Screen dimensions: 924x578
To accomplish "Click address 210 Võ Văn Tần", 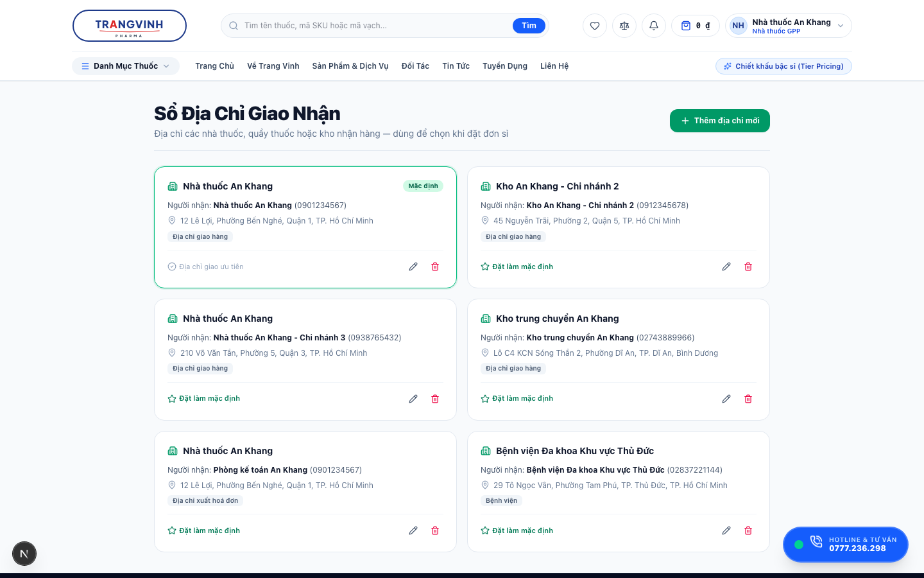I will point(274,353).
